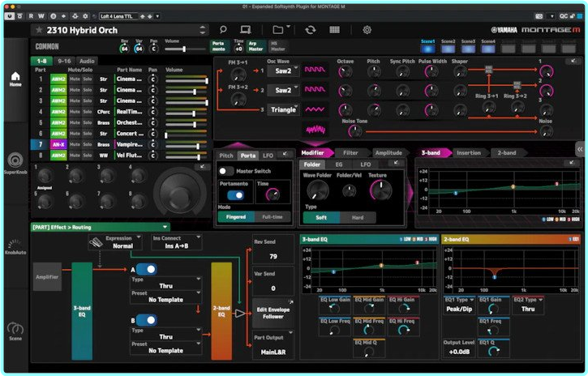This screenshot has width=588, height=376.
Task: Toggle insertion effect B switch
Action: click(x=147, y=320)
